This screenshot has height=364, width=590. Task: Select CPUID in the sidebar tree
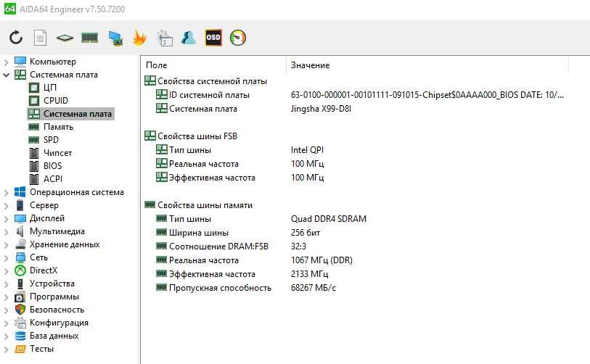pyautogui.click(x=56, y=101)
